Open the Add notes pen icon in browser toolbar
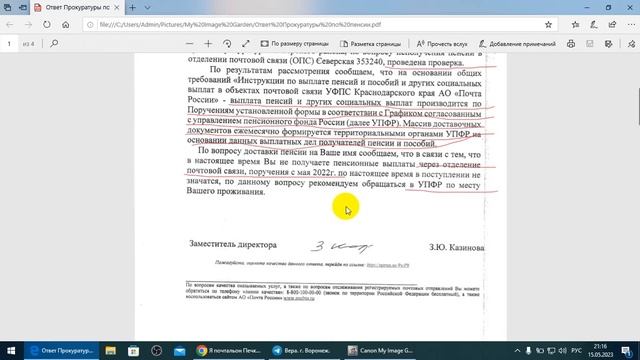The image size is (640, 360). coord(594,24)
